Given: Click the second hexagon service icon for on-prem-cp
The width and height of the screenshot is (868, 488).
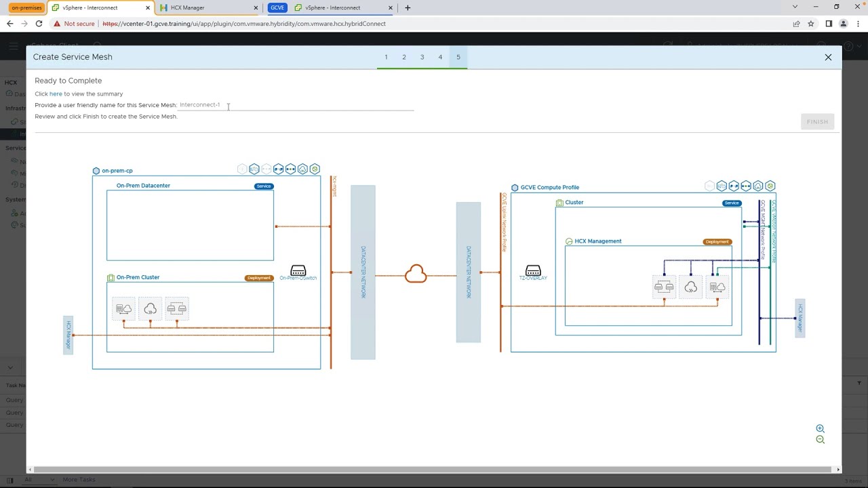Looking at the screenshot, I should [x=254, y=169].
